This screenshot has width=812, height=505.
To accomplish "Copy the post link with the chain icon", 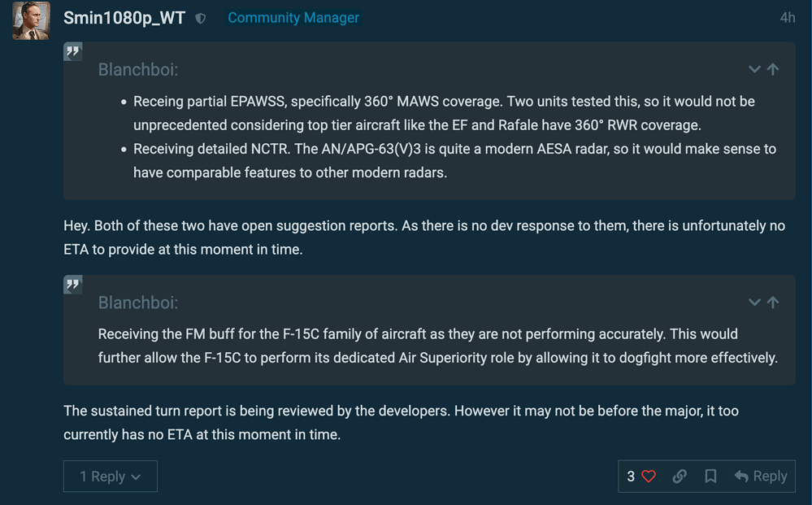I will tap(680, 477).
